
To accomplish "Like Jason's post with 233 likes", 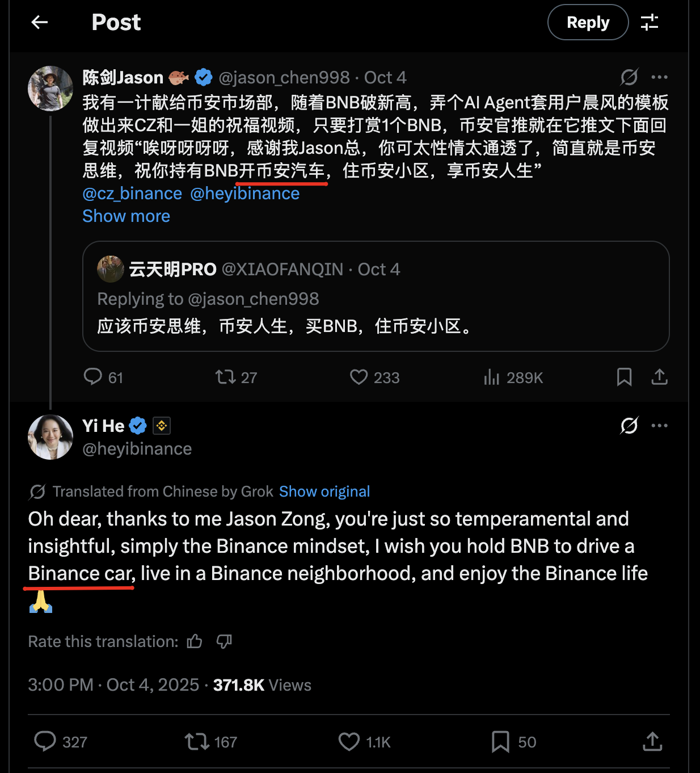I will 359,377.
